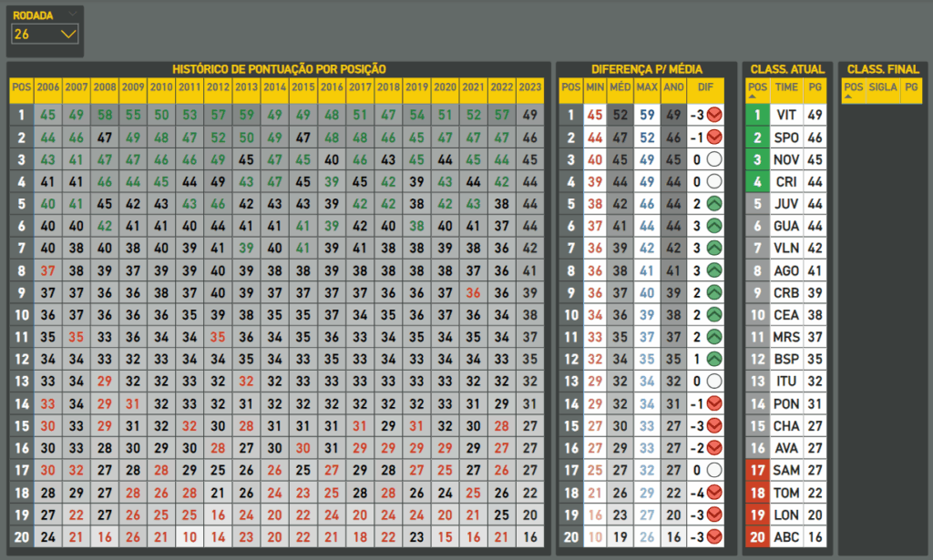Click sort arrow under POS in Class. Final

[848, 97]
